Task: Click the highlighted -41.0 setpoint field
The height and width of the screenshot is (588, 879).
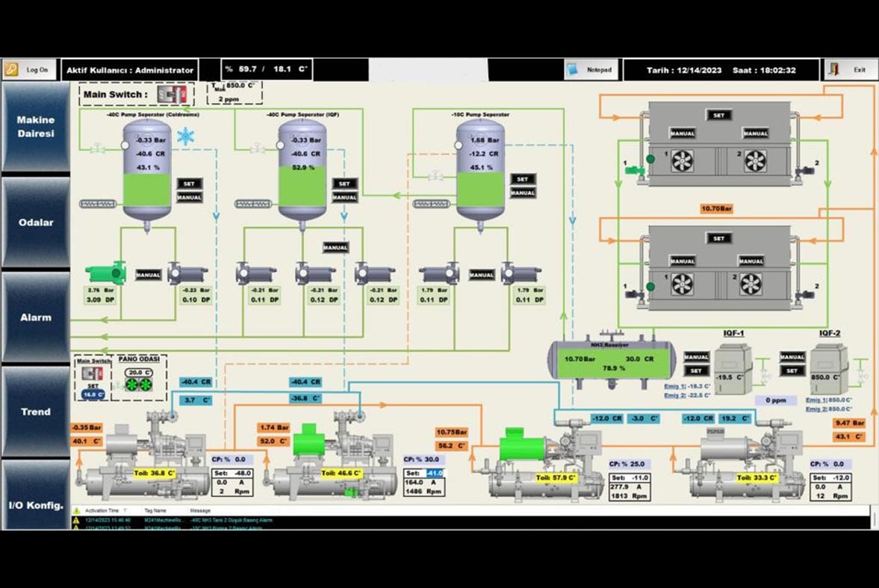Action: (x=435, y=473)
